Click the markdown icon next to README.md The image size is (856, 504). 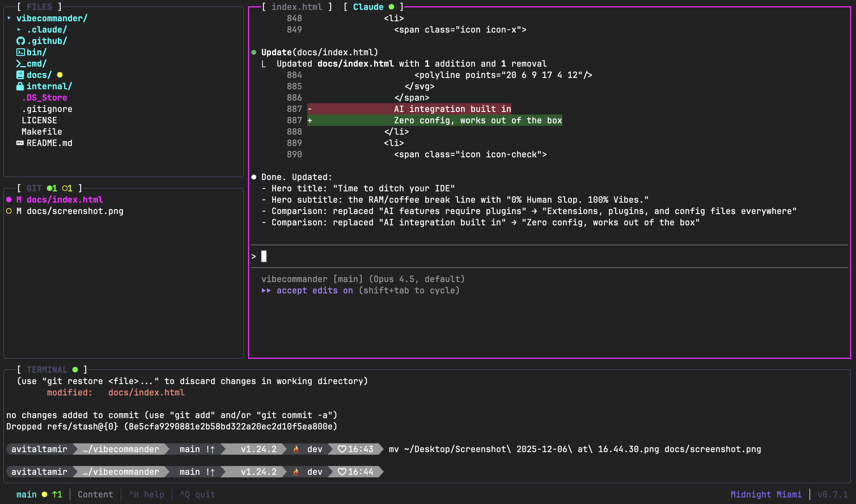pyautogui.click(x=20, y=143)
